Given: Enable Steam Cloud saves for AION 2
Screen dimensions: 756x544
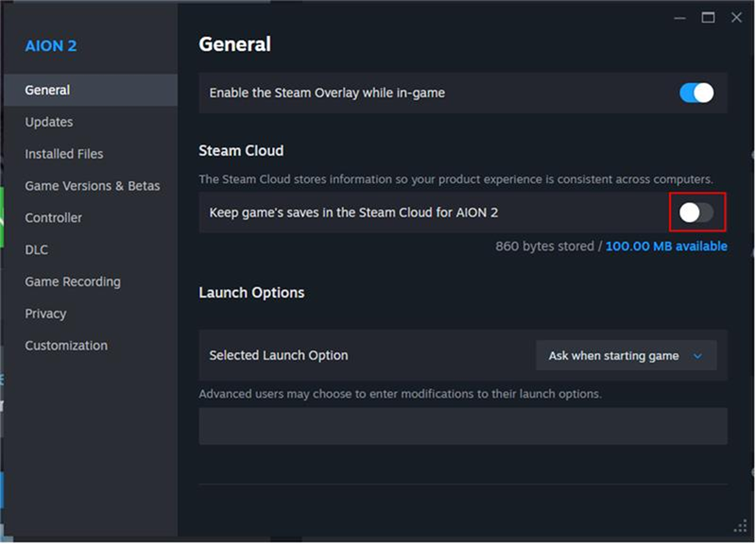Looking at the screenshot, I should [696, 212].
